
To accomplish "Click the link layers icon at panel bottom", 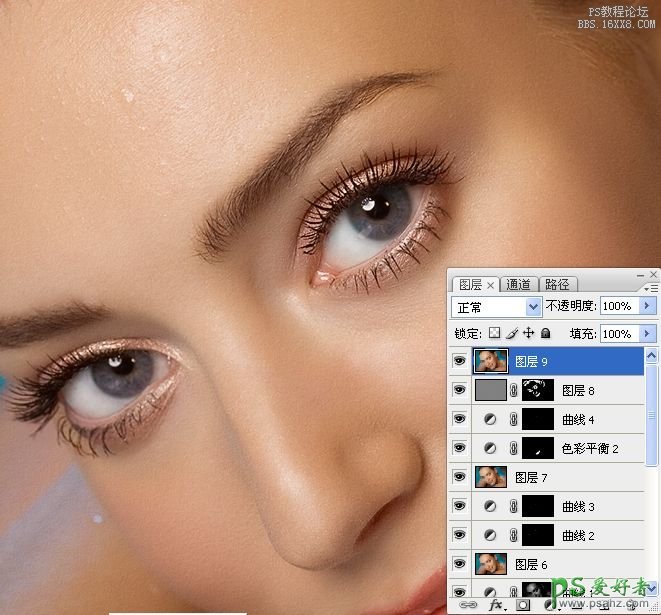I will tap(468, 605).
